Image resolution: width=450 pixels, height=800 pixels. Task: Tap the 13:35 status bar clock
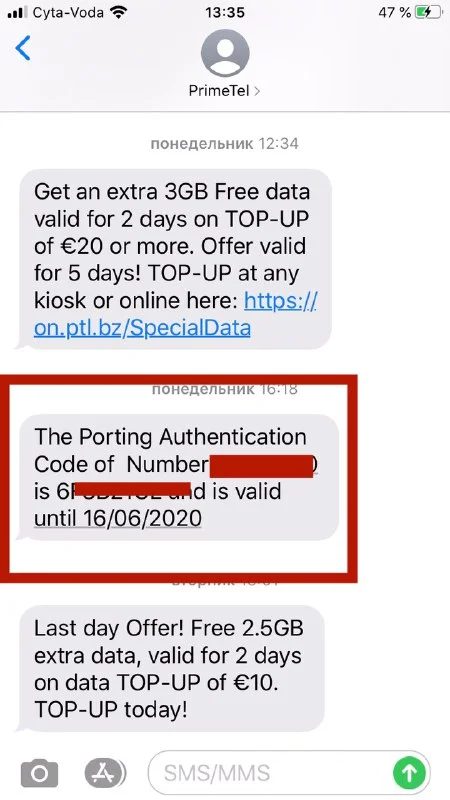coord(225,13)
